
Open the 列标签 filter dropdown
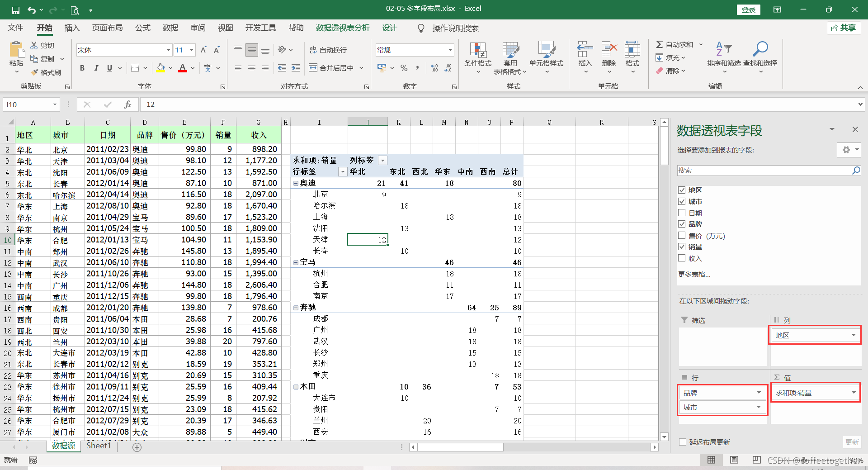382,161
